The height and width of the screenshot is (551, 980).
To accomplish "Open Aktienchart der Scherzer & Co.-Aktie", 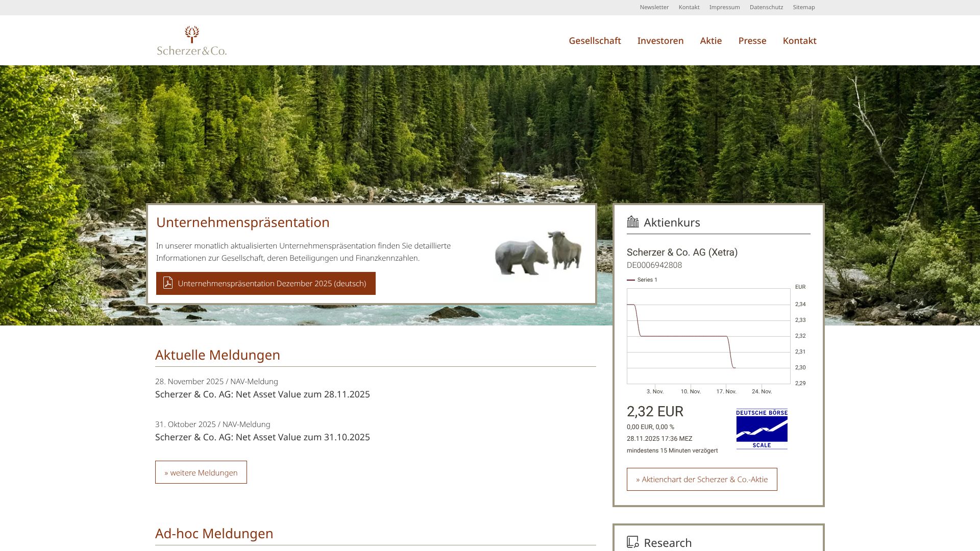I will [701, 480].
